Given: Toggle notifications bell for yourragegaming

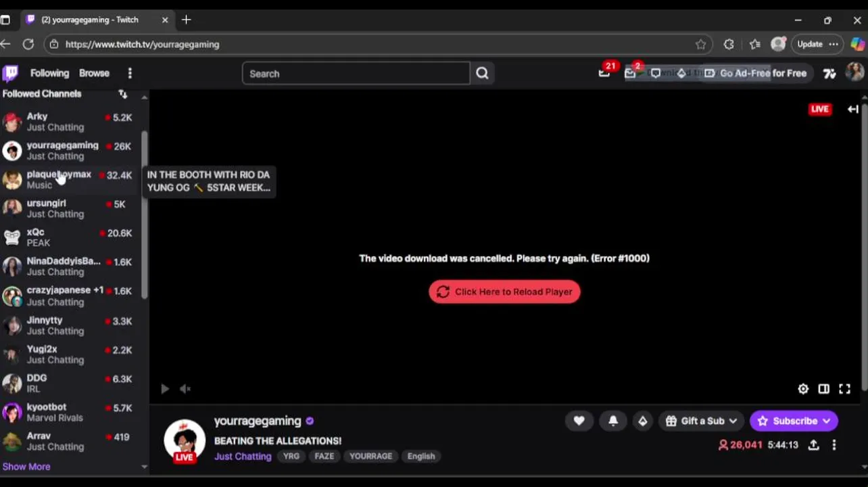Looking at the screenshot, I should [x=613, y=421].
